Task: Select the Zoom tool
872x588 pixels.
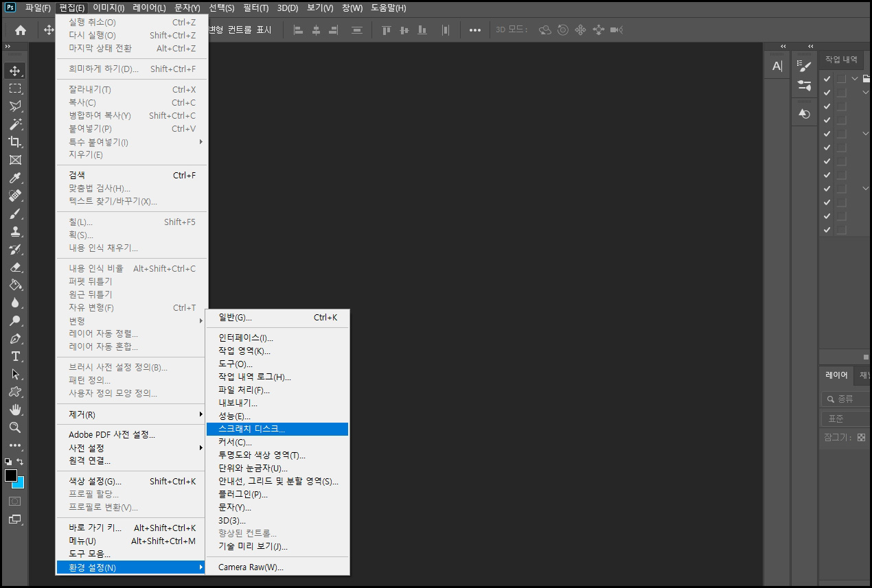Action: [15, 427]
